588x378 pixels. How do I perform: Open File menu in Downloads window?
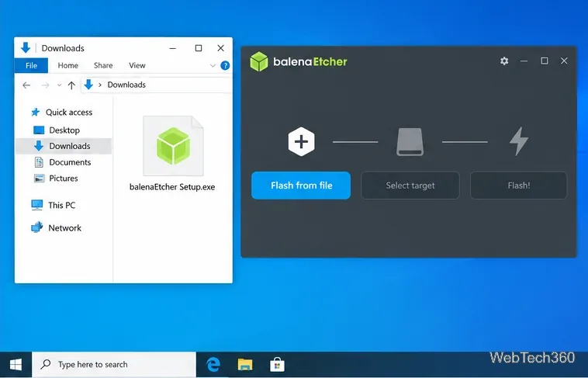(x=31, y=65)
